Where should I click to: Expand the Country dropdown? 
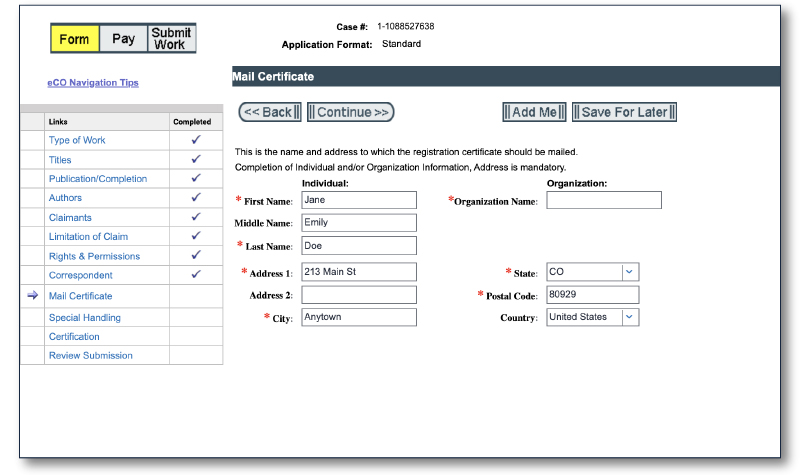coord(629,317)
